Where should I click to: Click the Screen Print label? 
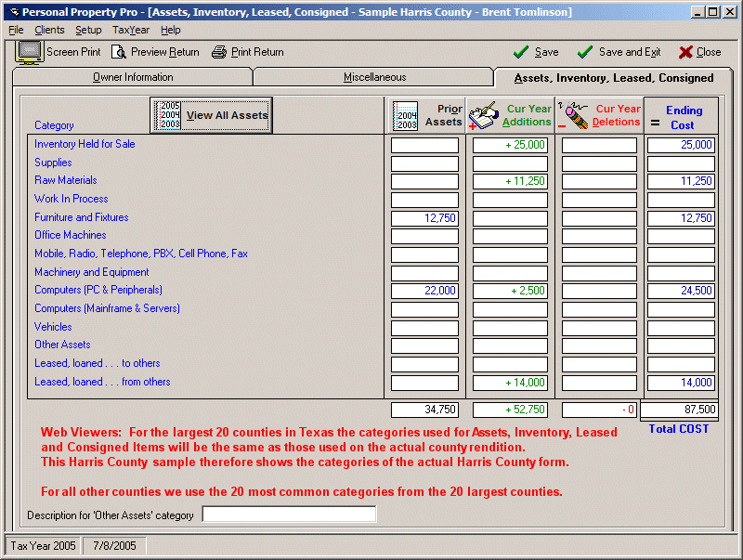(73, 52)
